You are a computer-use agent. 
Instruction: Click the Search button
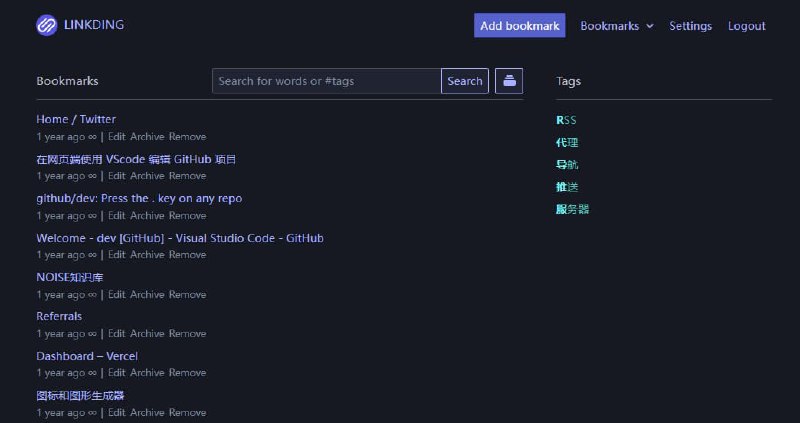465,81
